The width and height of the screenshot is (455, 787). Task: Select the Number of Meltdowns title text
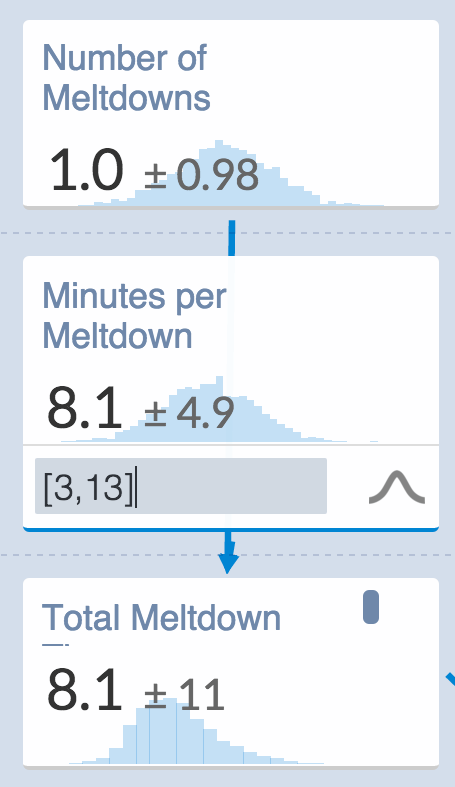[x=126, y=77]
